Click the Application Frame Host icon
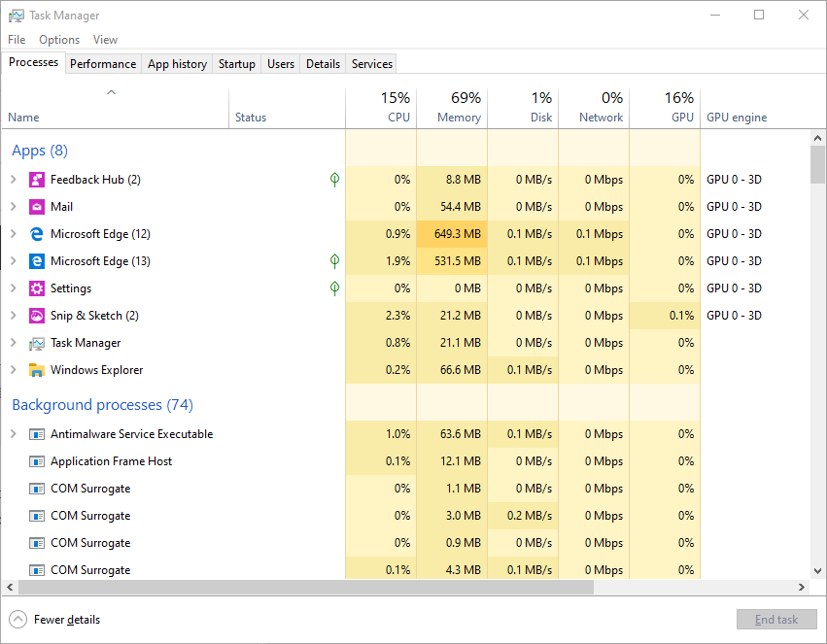 click(x=36, y=461)
